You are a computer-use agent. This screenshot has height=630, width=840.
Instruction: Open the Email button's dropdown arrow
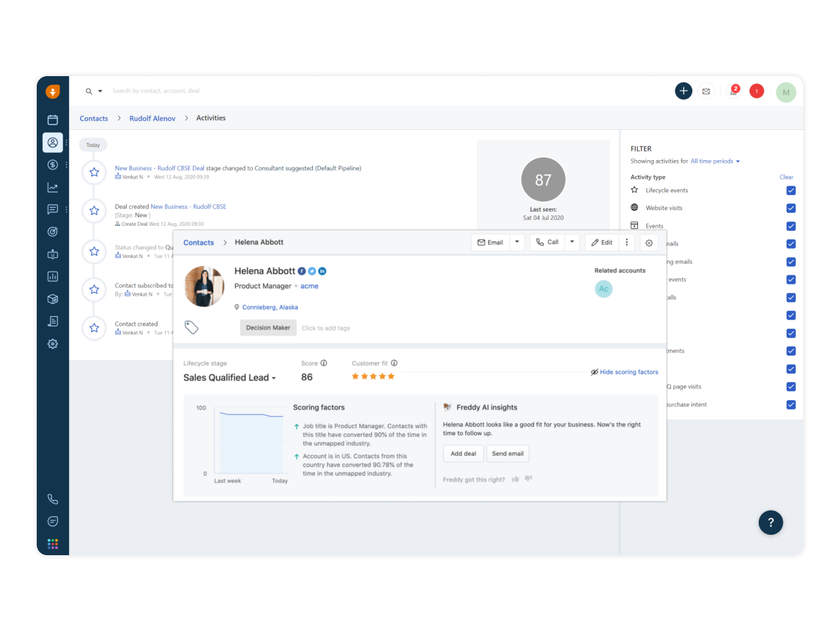pos(516,242)
